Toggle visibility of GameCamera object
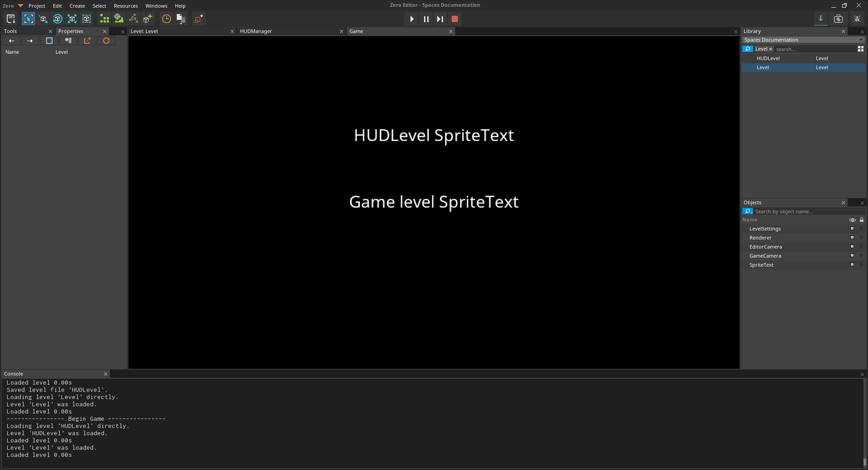Image resolution: width=868 pixels, height=470 pixels. pyautogui.click(x=852, y=255)
